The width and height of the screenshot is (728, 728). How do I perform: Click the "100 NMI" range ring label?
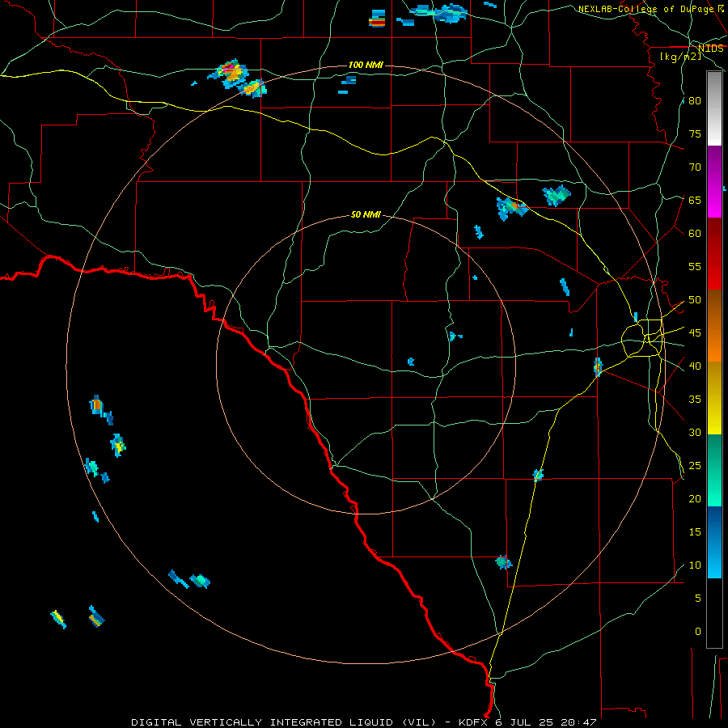(366, 65)
